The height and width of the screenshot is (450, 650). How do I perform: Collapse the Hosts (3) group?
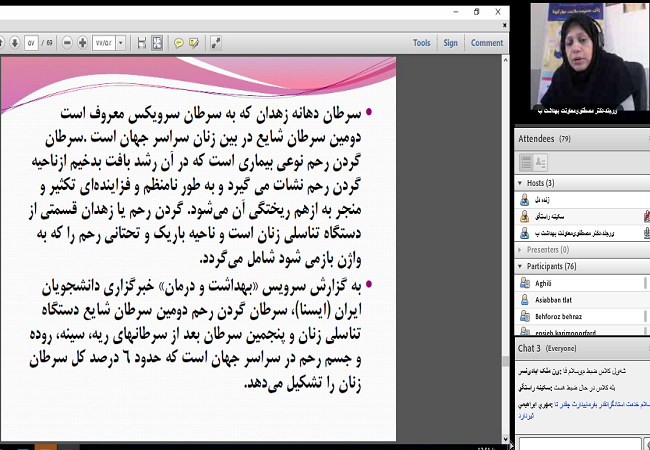(520, 183)
